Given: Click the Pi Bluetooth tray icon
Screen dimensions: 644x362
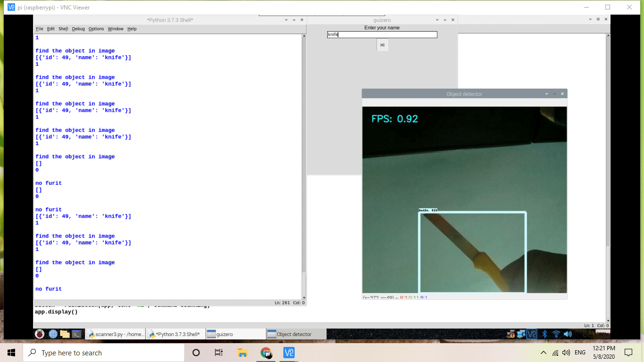Looking at the screenshot, I should pos(545,334).
